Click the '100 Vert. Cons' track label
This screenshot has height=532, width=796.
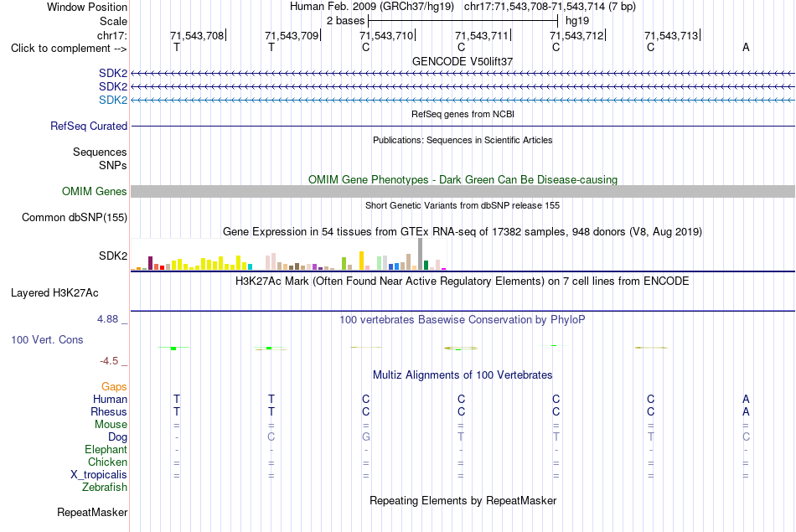click(x=47, y=339)
